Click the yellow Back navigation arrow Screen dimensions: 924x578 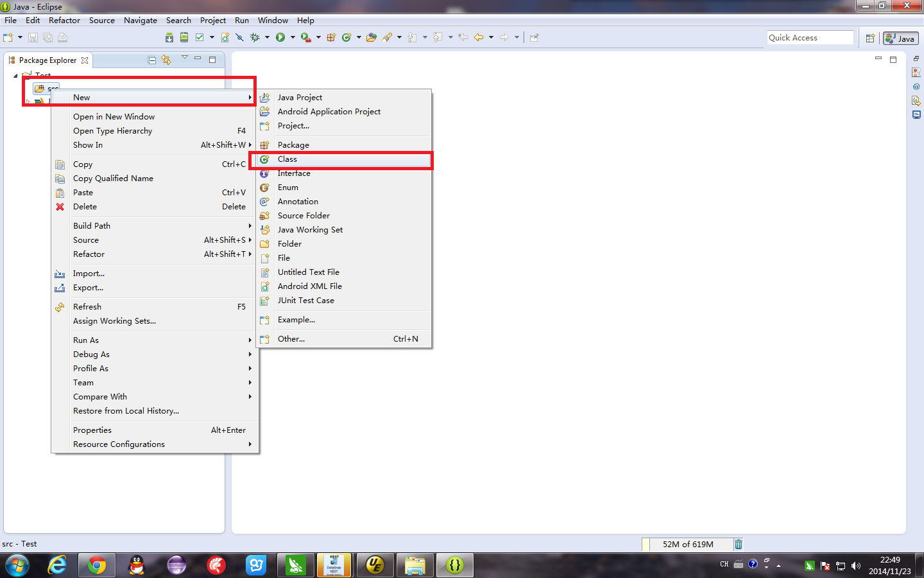click(479, 37)
